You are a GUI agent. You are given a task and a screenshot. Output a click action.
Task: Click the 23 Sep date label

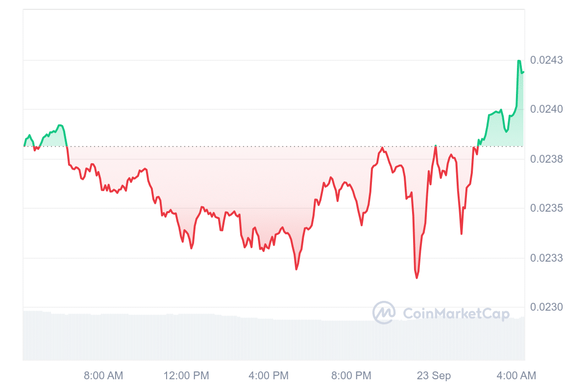434,376
